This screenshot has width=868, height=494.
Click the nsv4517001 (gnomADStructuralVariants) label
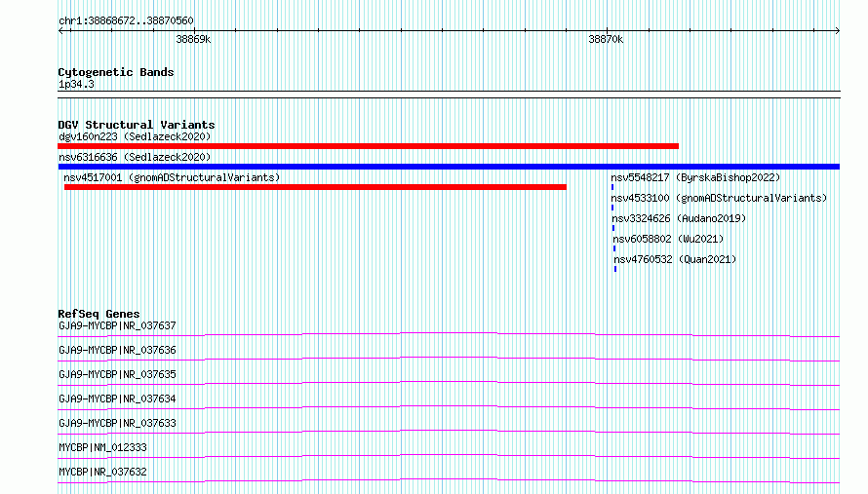point(172,177)
